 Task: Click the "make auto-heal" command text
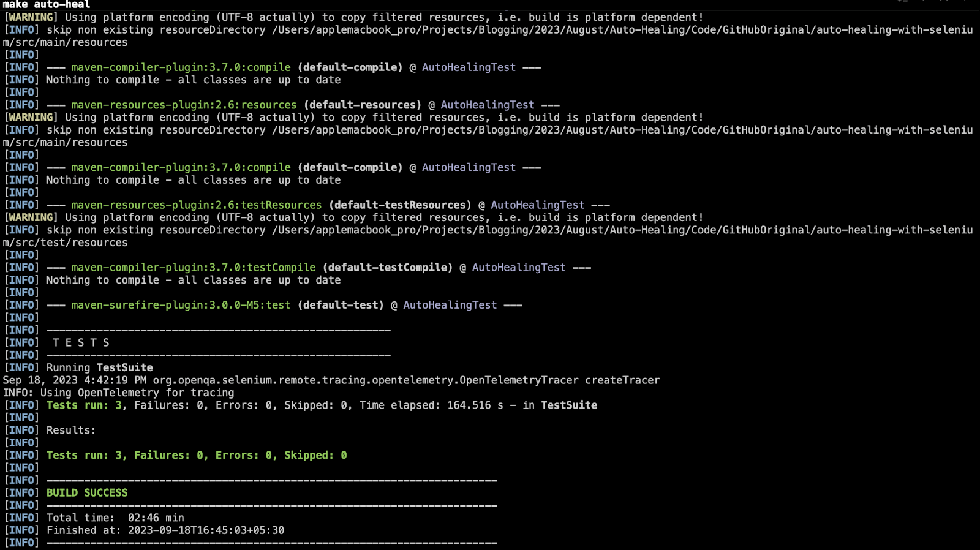click(x=47, y=4)
